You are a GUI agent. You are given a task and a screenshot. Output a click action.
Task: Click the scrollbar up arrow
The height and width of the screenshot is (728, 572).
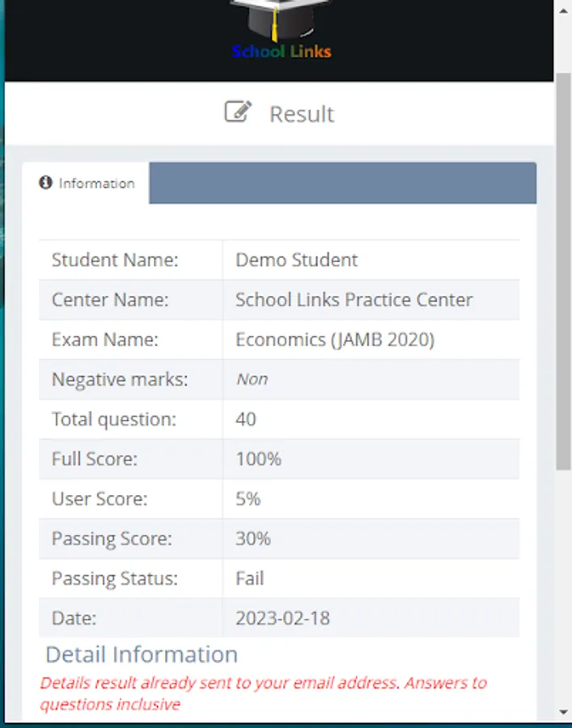[564, 12]
